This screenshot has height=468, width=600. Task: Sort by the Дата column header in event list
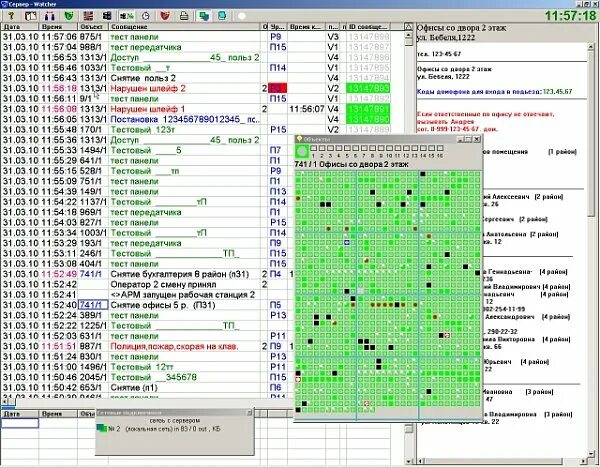click(x=20, y=27)
